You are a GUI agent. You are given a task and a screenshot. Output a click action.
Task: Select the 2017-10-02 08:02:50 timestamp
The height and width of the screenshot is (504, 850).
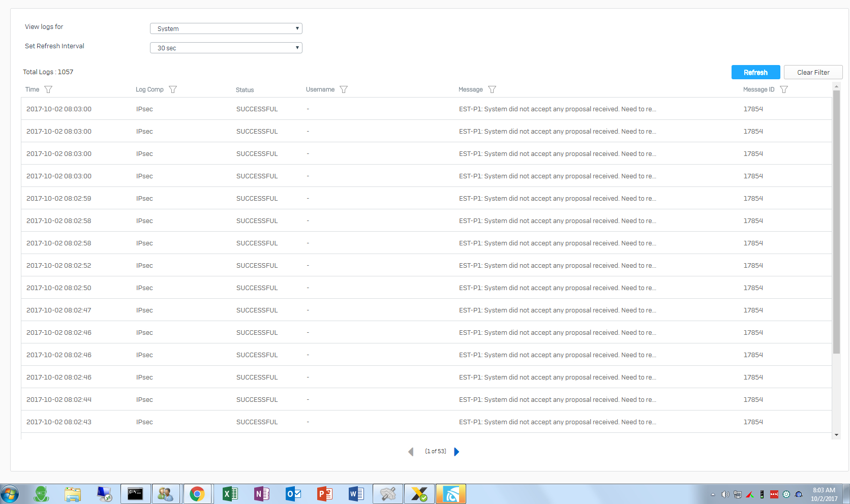point(59,288)
